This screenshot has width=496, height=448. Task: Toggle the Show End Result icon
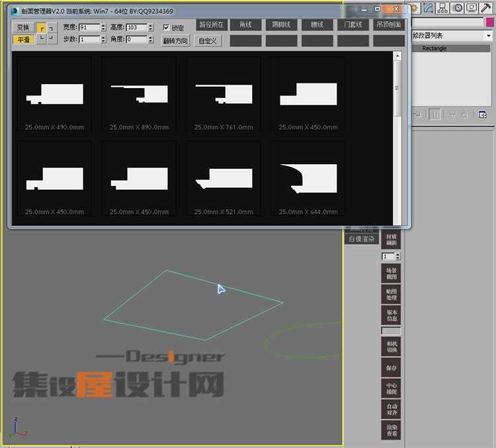(436, 114)
